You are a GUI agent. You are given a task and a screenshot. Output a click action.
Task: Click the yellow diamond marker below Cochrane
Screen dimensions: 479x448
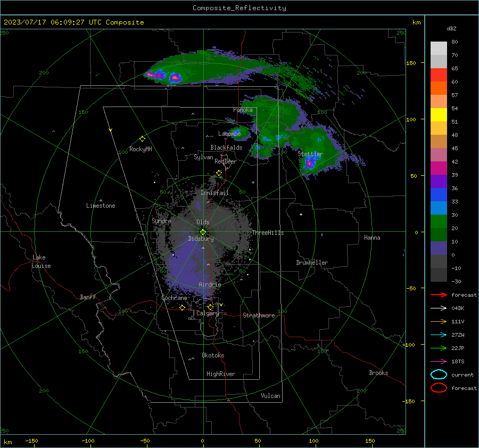click(182, 308)
